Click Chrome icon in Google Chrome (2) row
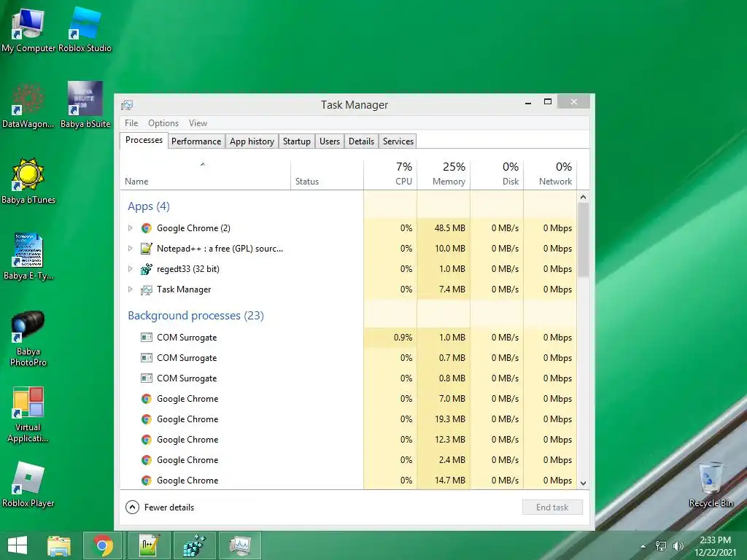 coord(146,228)
